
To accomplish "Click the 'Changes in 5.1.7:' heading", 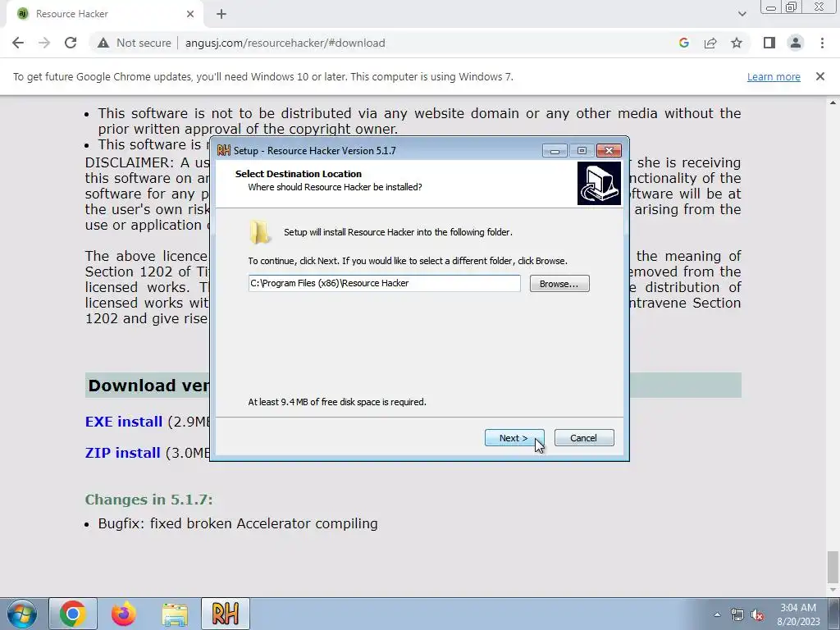I will [x=149, y=500].
